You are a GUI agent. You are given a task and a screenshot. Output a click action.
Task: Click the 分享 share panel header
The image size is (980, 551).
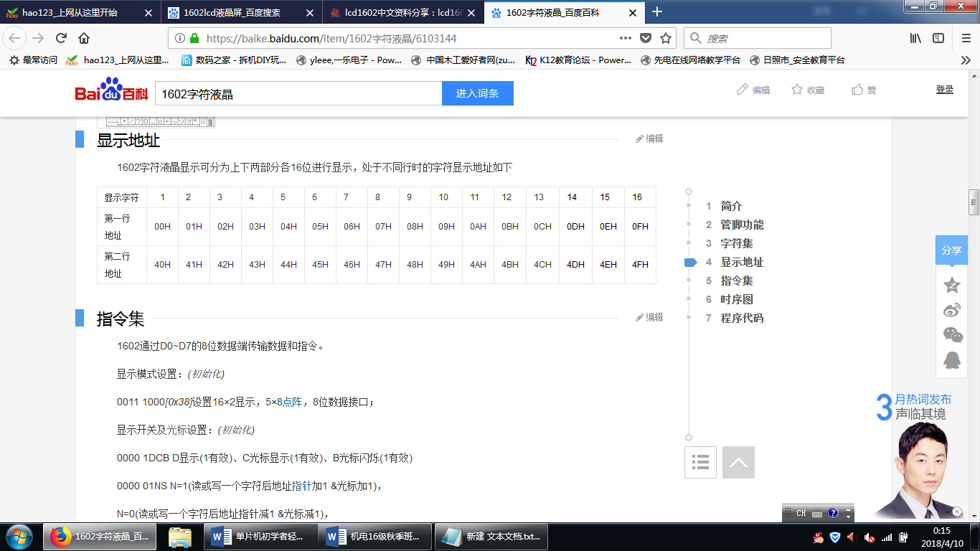(x=951, y=250)
